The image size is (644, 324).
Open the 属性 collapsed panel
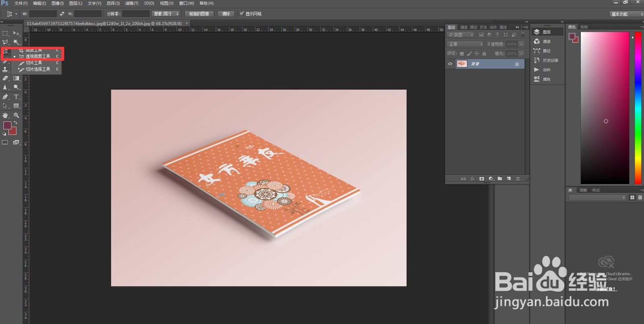(x=547, y=79)
